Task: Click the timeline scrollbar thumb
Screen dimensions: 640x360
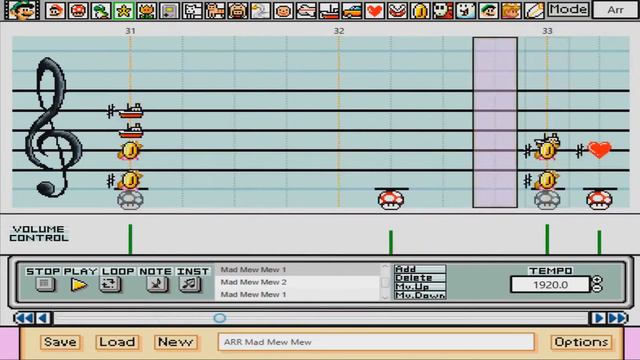Action: tap(220, 318)
